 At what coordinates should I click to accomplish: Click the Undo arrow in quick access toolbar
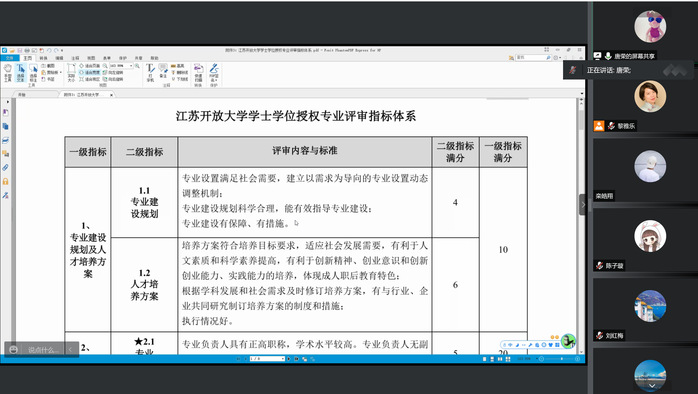tap(49, 50)
